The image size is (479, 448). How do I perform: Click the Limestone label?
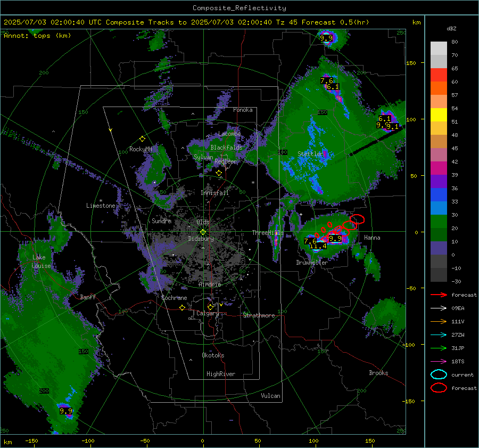(x=101, y=206)
